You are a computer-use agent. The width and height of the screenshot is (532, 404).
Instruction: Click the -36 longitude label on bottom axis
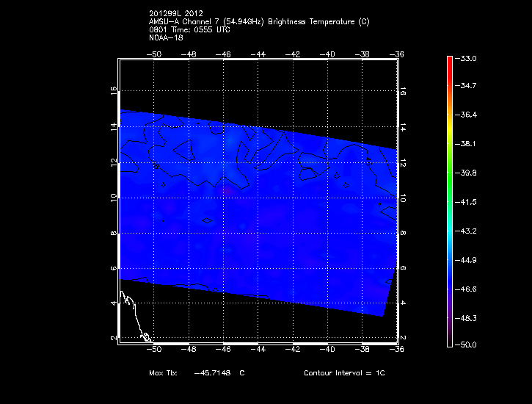(397, 350)
